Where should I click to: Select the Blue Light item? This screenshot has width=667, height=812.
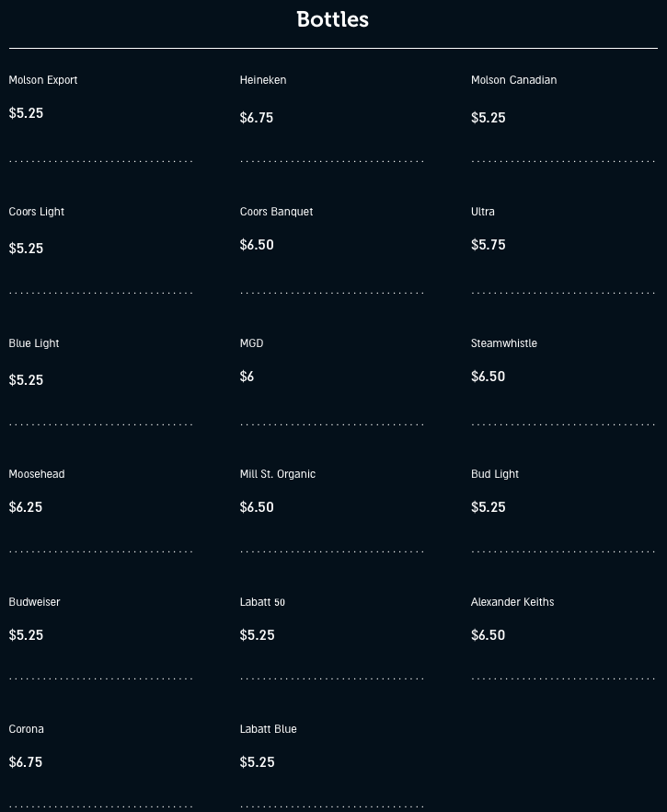[34, 343]
